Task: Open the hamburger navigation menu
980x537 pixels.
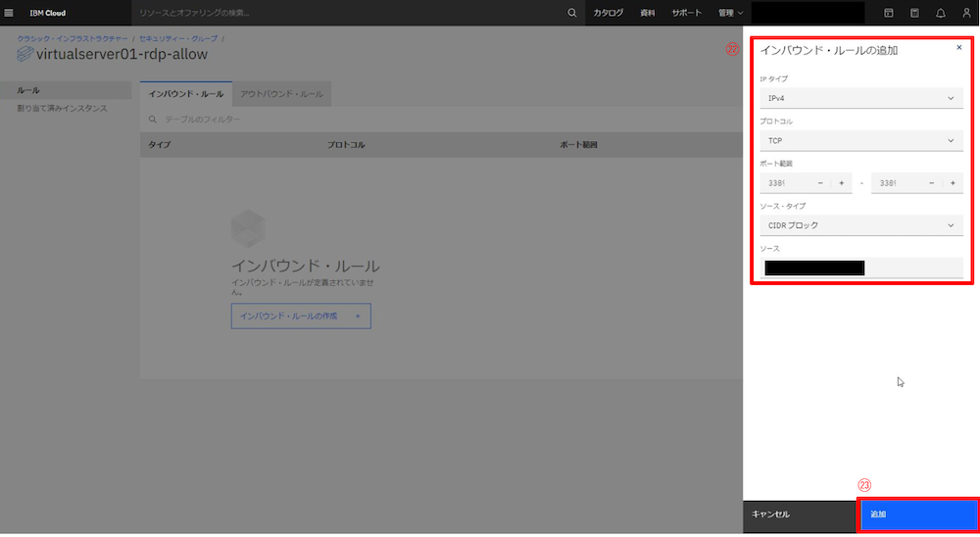Action: (x=10, y=13)
